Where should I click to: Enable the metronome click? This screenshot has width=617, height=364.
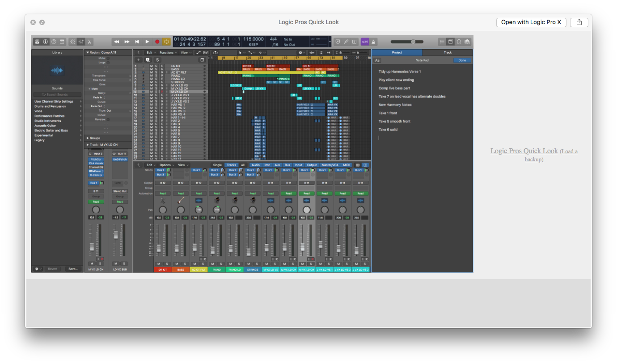pyautogui.click(x=374, y=41)
